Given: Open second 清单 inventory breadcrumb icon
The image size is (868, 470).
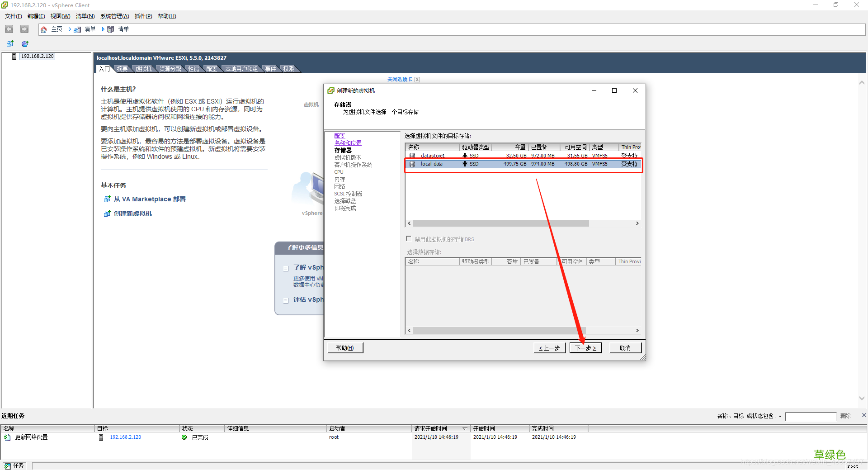Looking at the screenshot, I should click(110, 29).
